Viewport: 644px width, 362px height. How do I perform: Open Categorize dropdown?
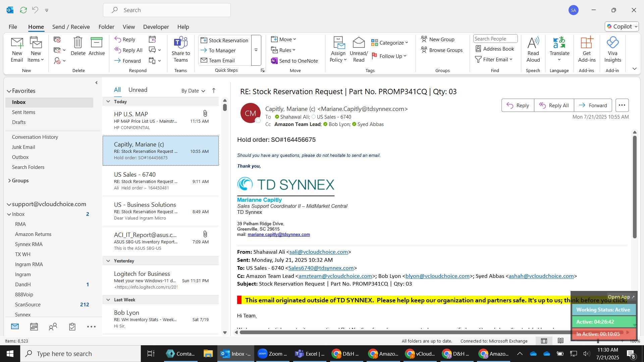click(390, 43)
